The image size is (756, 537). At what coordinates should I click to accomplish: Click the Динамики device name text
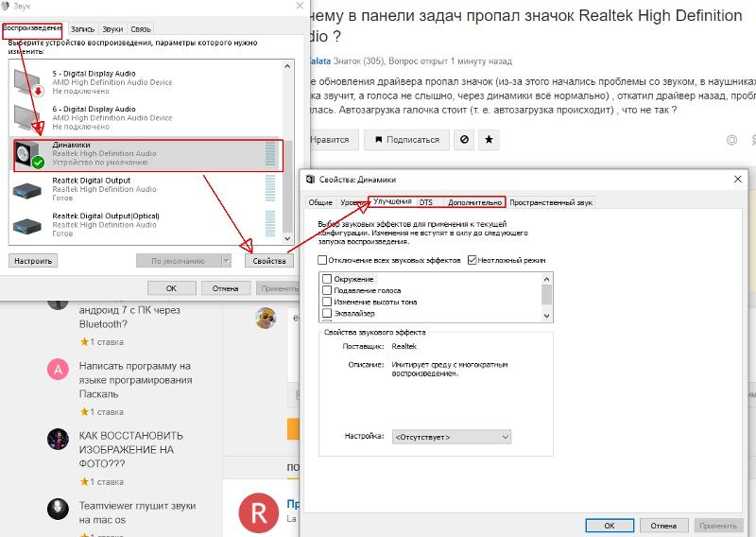click(x=72, y=145)
